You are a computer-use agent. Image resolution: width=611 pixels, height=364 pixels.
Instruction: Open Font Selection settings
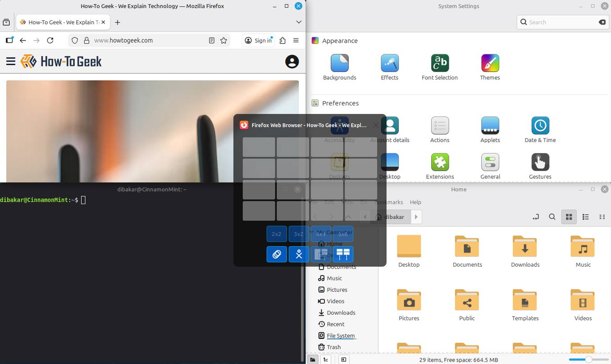(440, 67)
